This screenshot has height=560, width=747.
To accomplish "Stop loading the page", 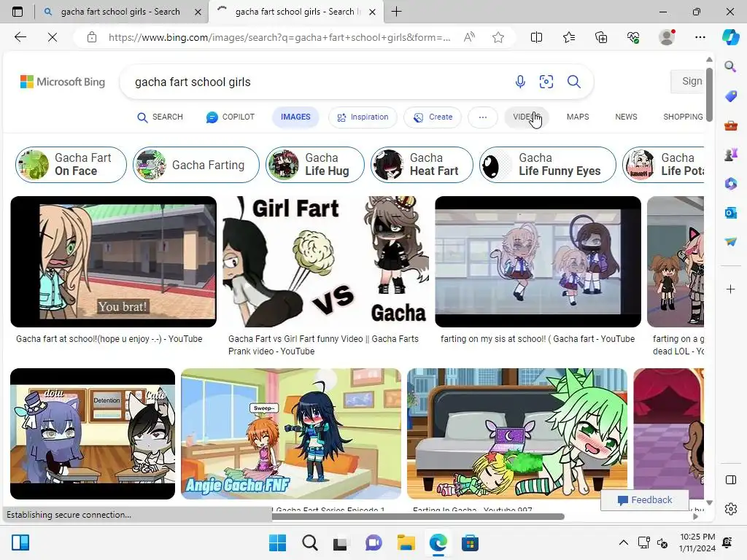I will [53, 37].
